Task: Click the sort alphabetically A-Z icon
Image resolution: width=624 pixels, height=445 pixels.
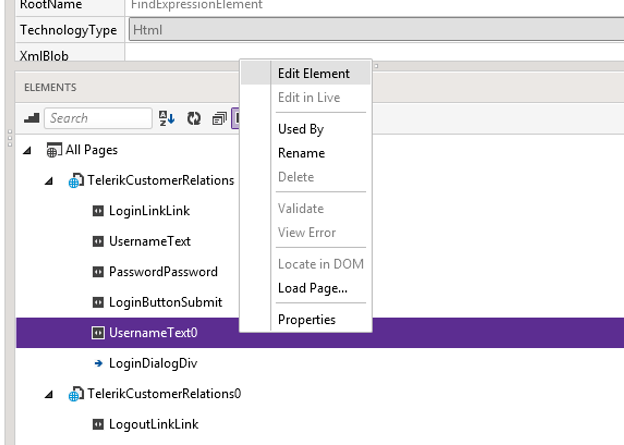Action: tap(167, 118)
